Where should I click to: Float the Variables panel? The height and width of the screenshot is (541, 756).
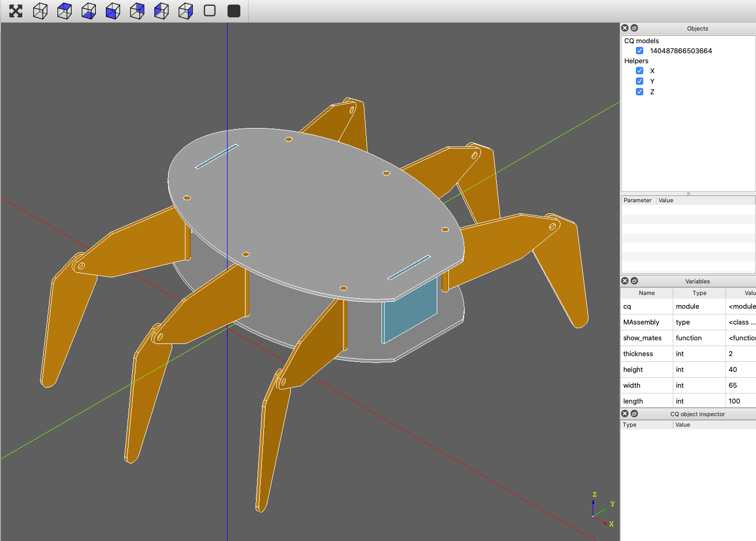[x=634, y=281]
